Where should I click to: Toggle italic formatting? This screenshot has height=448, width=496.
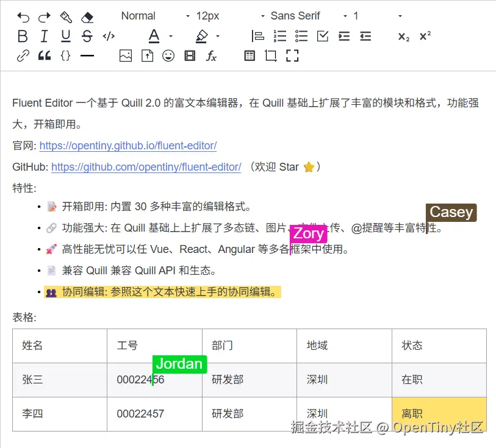point(45,36)
